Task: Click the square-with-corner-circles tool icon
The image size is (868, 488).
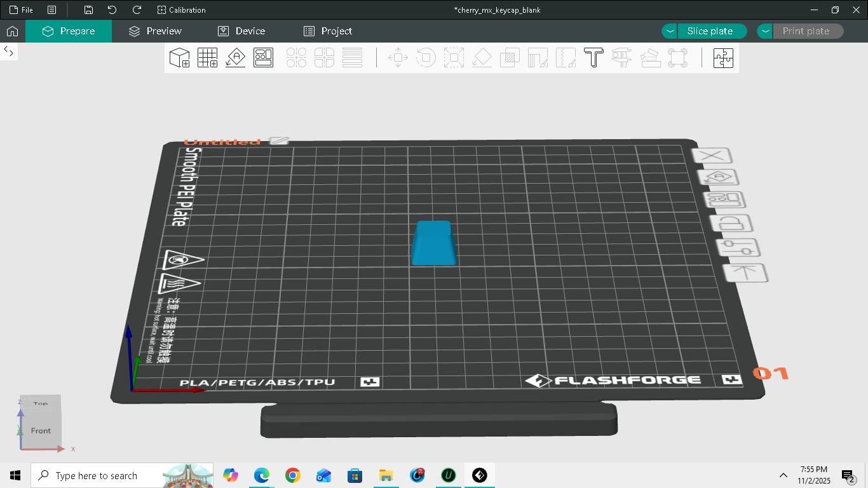Action: point(677,58)
